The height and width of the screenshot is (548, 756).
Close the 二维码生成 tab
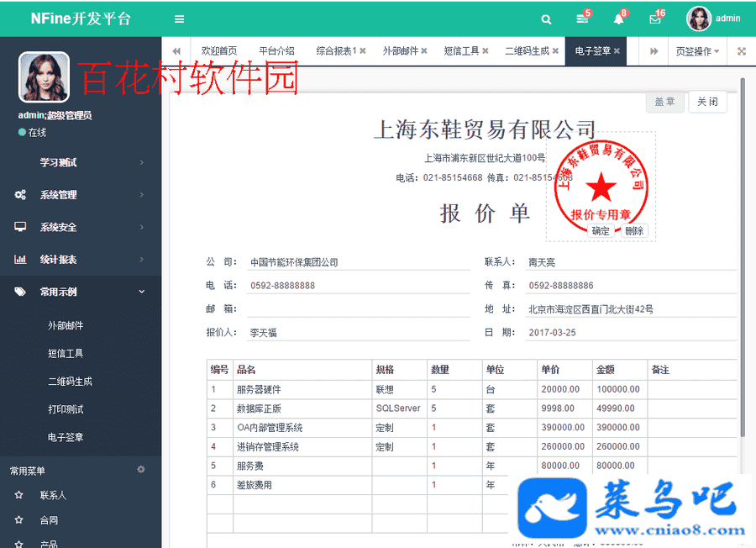point(556,51)
